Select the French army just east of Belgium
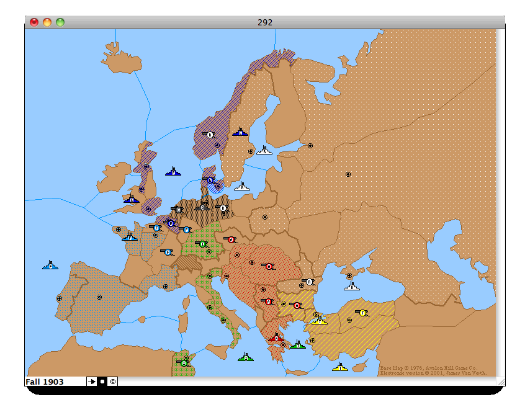 186,230
